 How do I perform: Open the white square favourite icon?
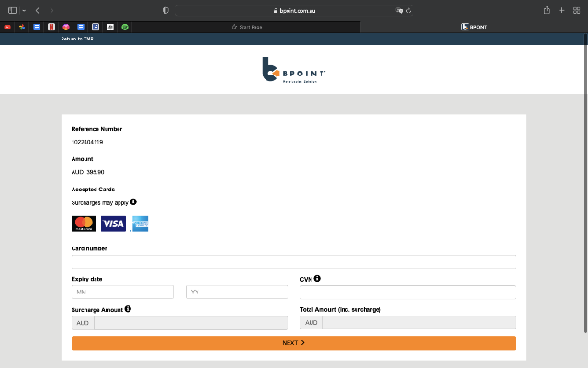(110, 27)
